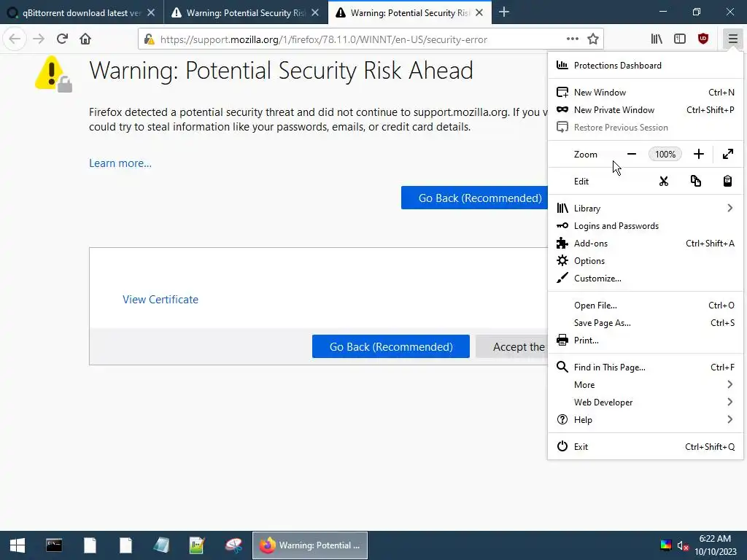Click Accept the Risk button

coord(512,346)
